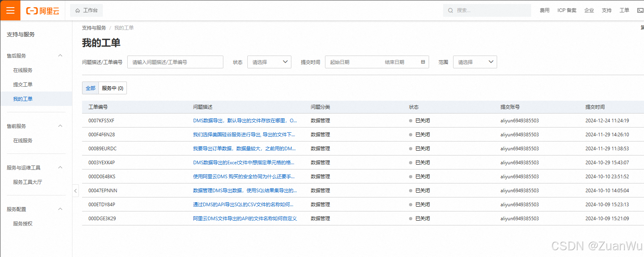Focus the 问题描述/工单编号 input field
The width and height of the screenshot is (644, 257).
click(x=175, y=62)
